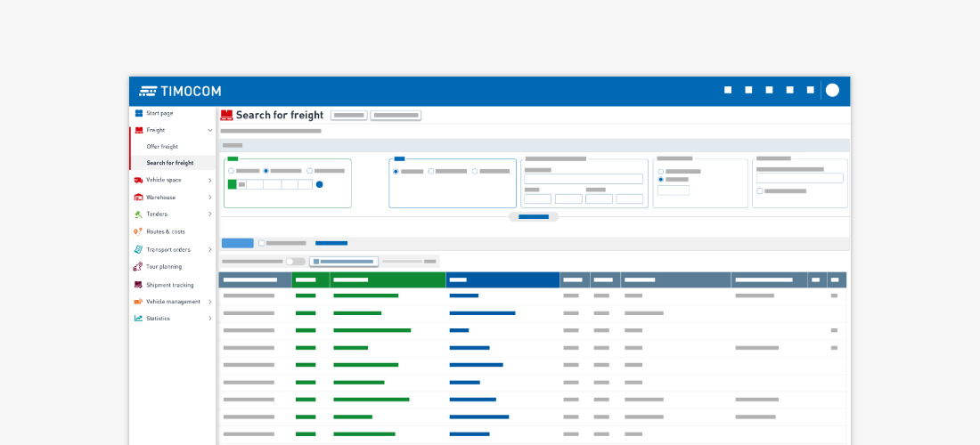Collapse the Freight menu chevron
This screenshot has height=445, width=980.
click(210, 130)
